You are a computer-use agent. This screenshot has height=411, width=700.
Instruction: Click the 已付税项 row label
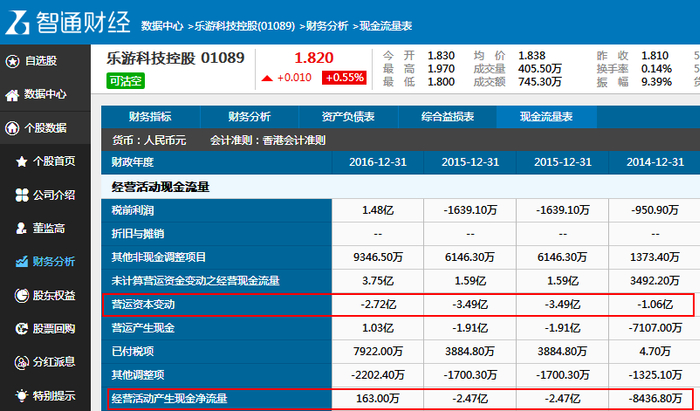pos(133,352)
